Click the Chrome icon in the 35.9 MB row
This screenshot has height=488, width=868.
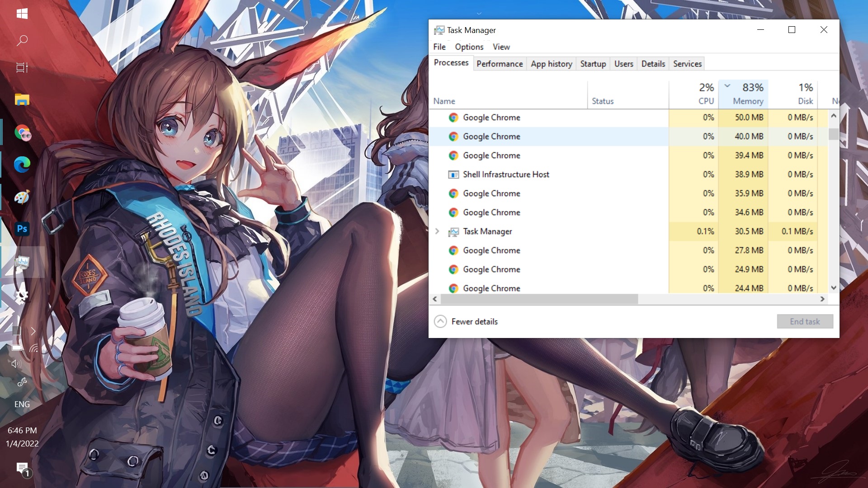coord(453,193)
